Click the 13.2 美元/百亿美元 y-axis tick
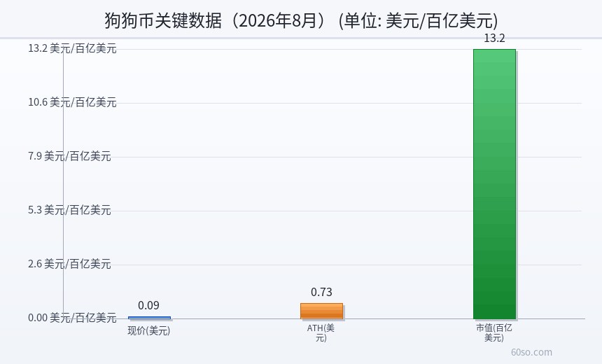The height and width of the screenshot is (364, 602). (72, 48)
